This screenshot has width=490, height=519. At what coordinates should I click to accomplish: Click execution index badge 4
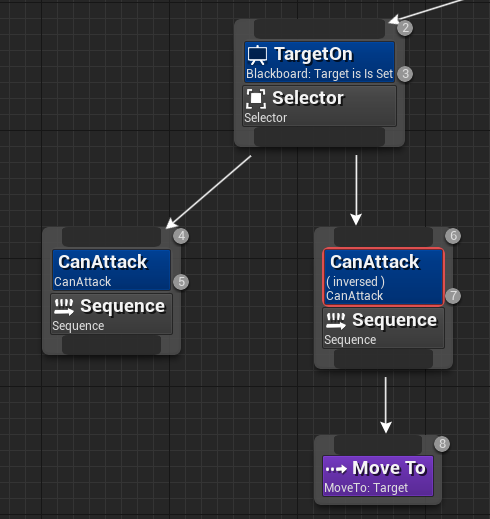[181, 236]
